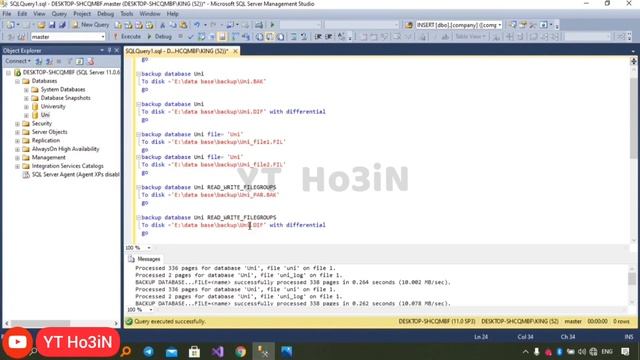Click the Decrease Indent icon
Viewport: 640px width, 360px height.
click(x=318, y=37)
